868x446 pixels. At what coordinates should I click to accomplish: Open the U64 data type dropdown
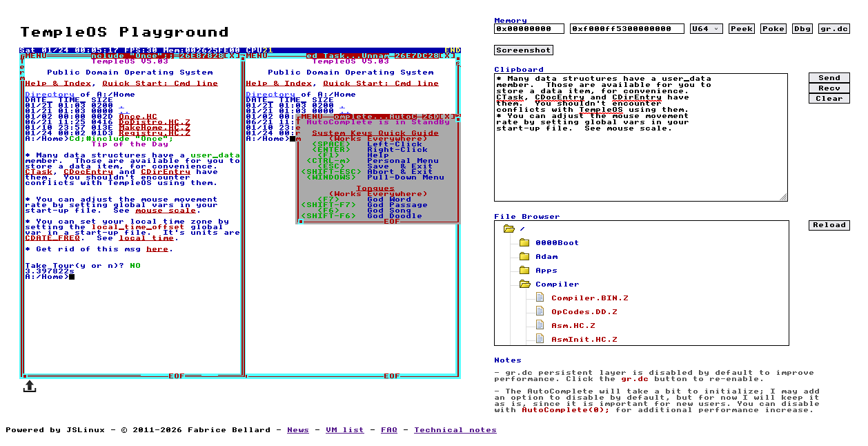click(707, 29)
